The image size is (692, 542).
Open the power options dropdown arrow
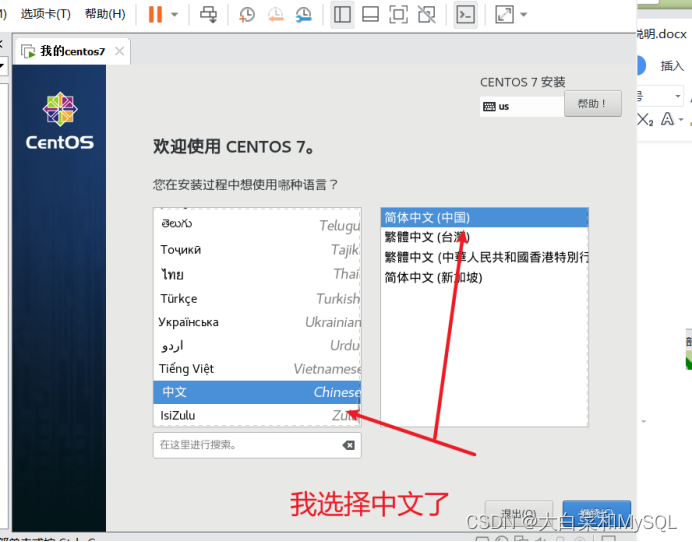pos(175,15)
